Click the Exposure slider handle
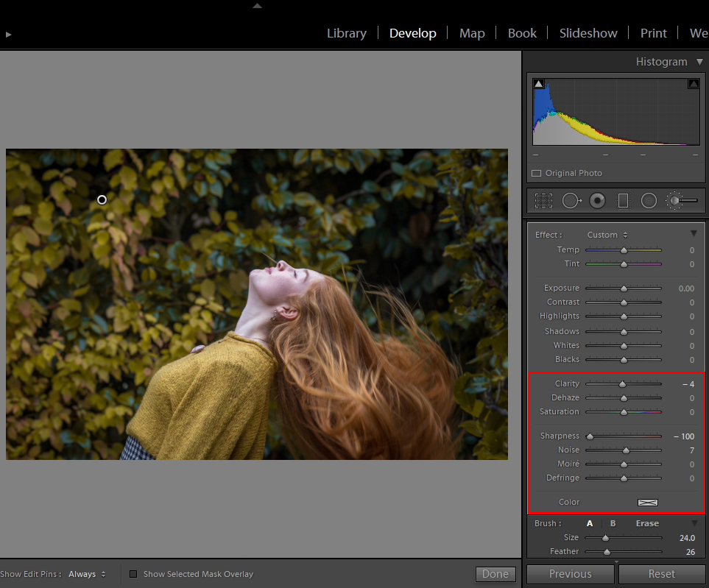Screen dimensions: 709x588 624,288
